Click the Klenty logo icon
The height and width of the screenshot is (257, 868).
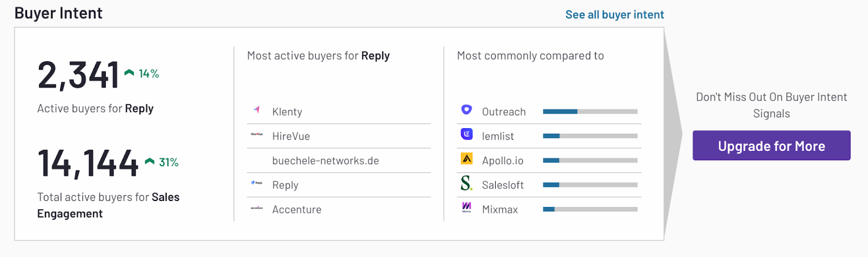[257, 110]
